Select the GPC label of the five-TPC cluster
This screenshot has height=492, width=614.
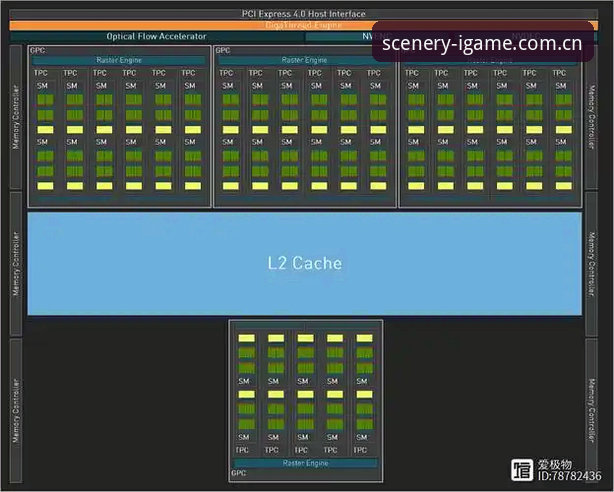point(238,473)
